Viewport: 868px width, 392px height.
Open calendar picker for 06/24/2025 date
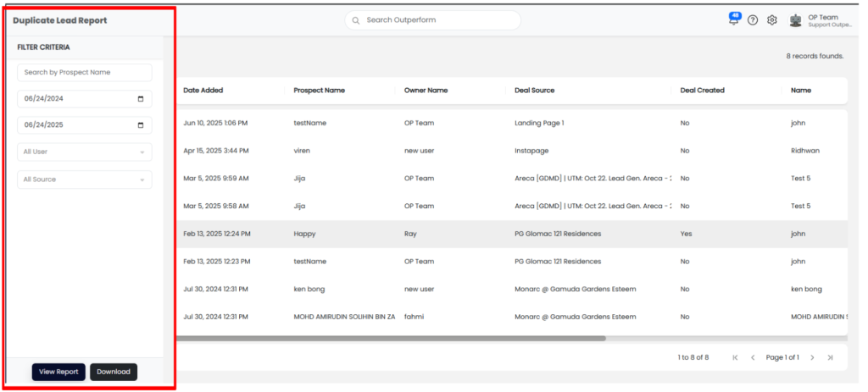[x=141, y=125]
